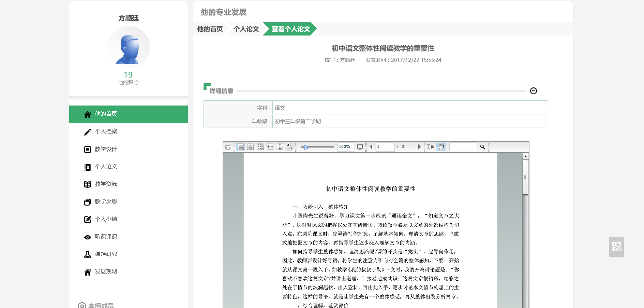Toggle single-page view mode
Image resolution: width=644 pixels, height=308 pixels.
pos(241,147)
